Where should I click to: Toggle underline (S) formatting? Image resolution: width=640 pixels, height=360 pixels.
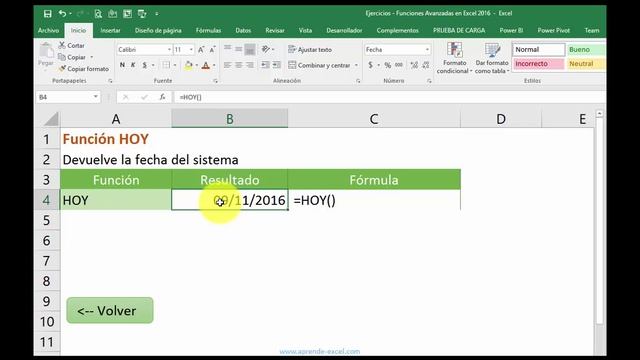(144, 65)
